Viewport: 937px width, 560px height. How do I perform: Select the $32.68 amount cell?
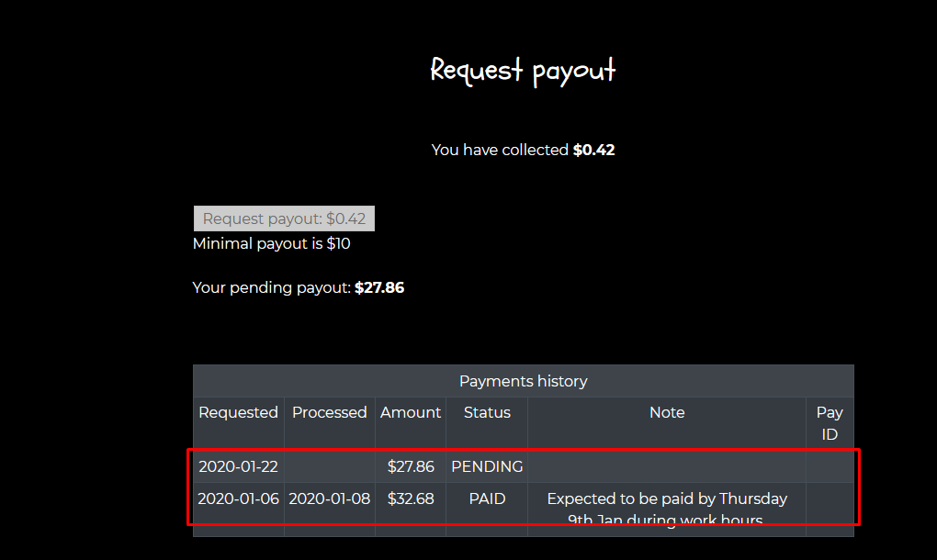[x=411, y=498]
